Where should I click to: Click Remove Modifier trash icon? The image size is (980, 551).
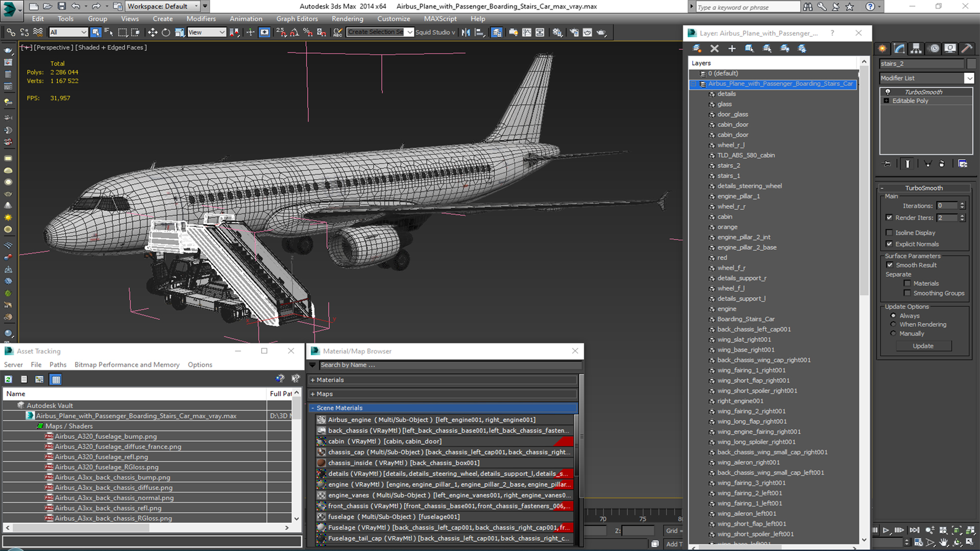coord(942,164)
